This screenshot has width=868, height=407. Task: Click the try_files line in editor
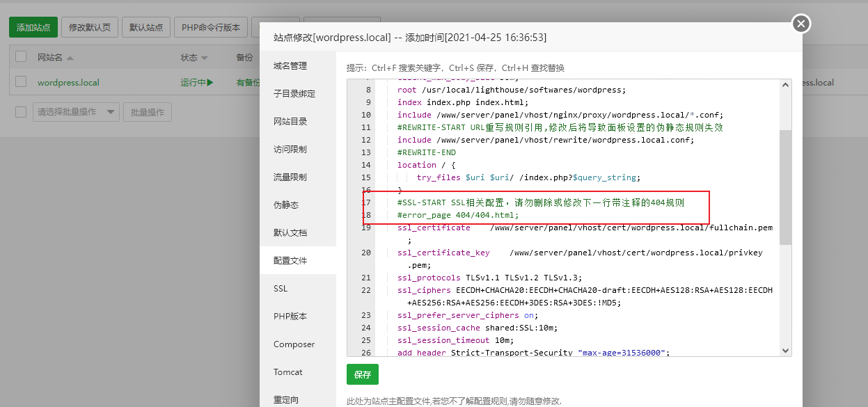528,177
